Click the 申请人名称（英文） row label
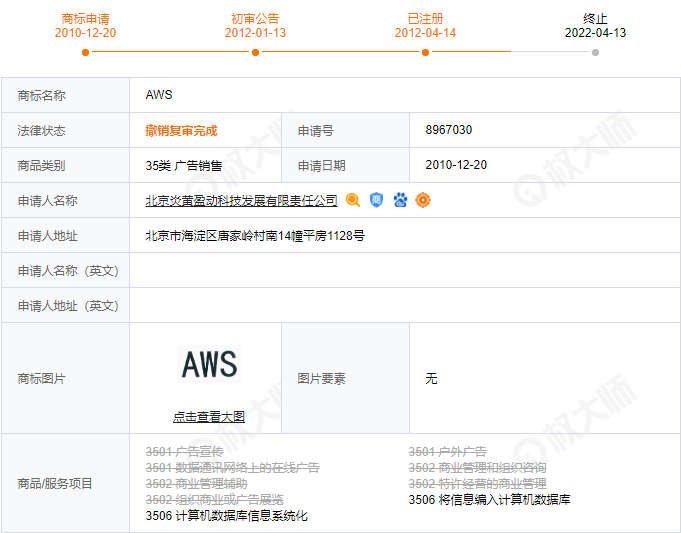 pos(68,271)
